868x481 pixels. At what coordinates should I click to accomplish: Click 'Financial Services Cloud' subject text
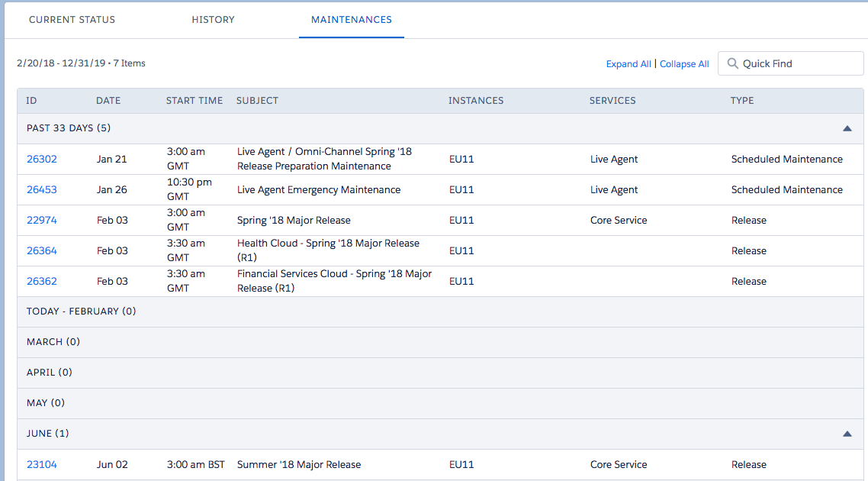coord(334,281)
